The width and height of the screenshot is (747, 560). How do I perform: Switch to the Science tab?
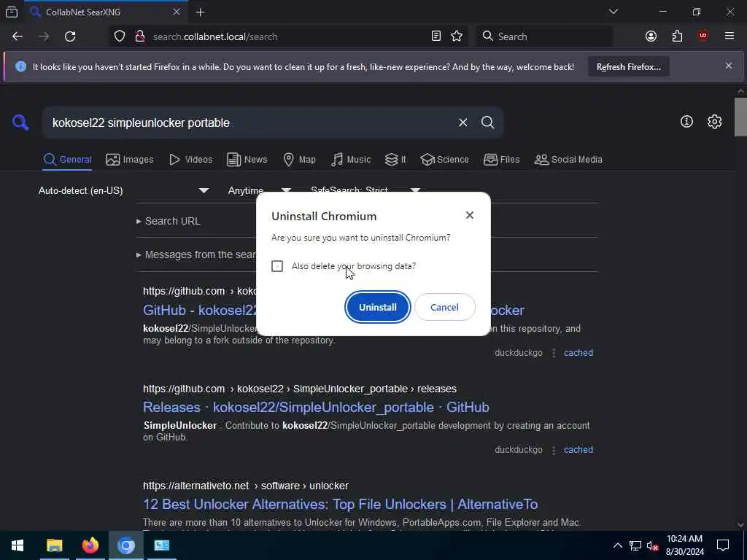[x=445, y=160]
